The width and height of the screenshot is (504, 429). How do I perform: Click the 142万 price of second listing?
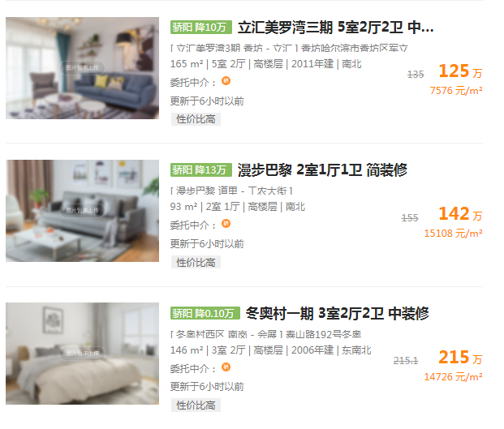point(460,214)
